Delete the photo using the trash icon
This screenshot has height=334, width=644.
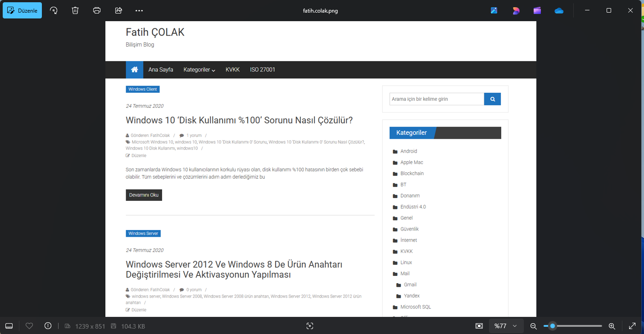[75, 10]
